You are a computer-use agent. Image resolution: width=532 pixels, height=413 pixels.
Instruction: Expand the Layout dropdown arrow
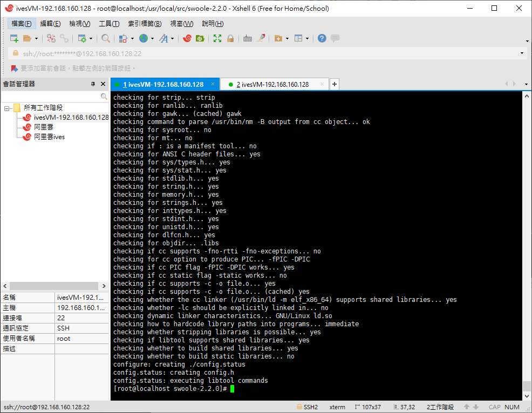click(x=307, y=39)
